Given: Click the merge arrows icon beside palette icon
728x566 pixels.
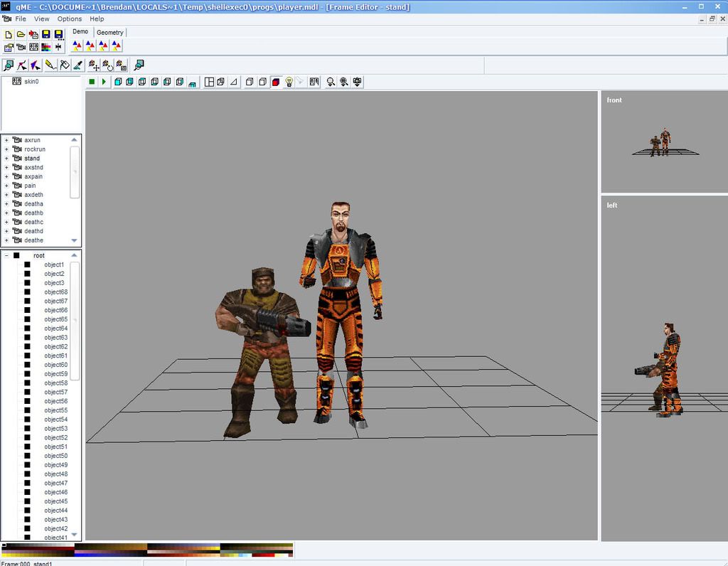Looking at the screenshot, I should pos(58,48).
